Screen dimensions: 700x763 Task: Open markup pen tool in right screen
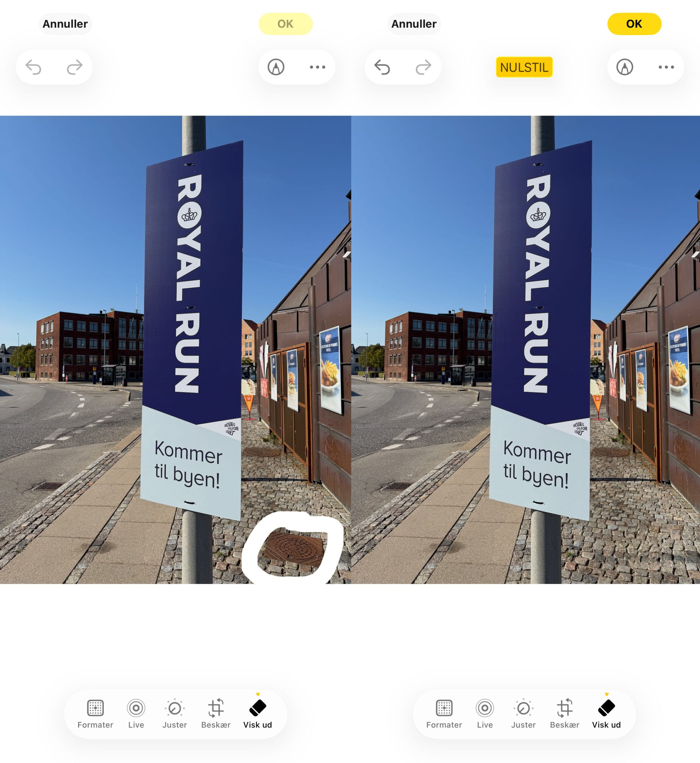pyautogui.click(x=625, y=67)
